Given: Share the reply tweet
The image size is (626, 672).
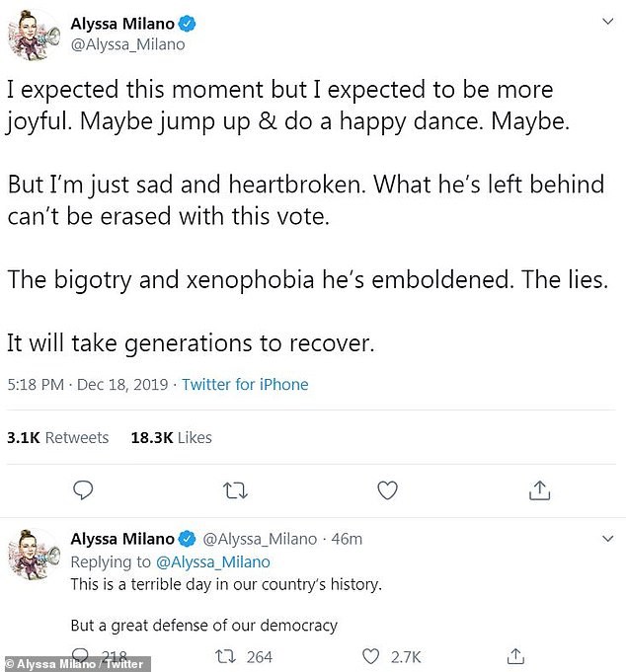Looking at the screenshot, I should (514, 656).
